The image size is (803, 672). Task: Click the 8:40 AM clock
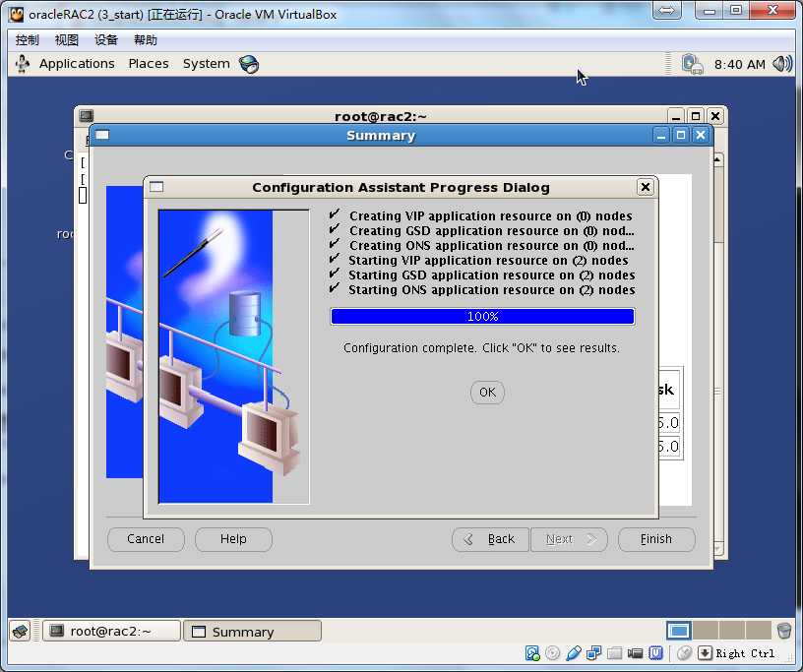(x=739, y=65)
